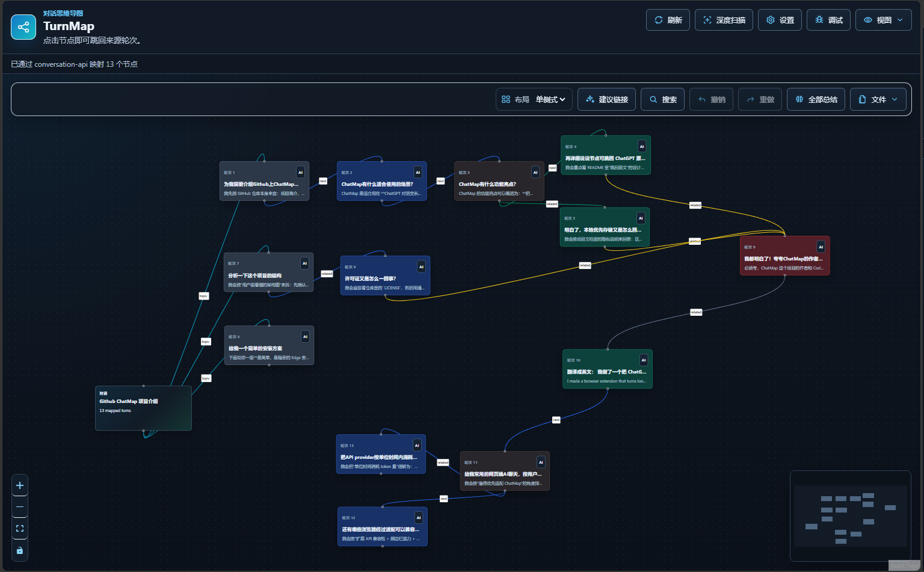Screen dimensions: 924x572
Task: Click the 撤销 undo button
Action: (x=711, y=99)
